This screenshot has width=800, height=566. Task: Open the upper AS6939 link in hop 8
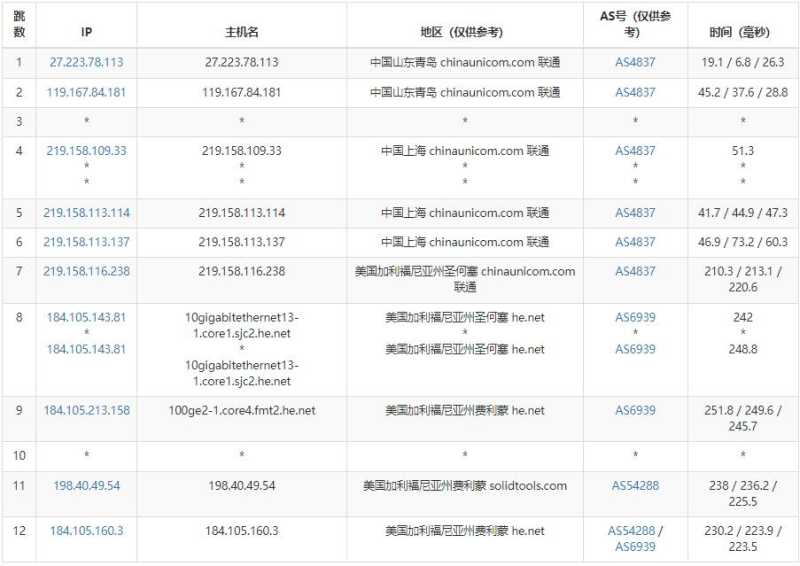pyautogui.click(x=635, y=317)
